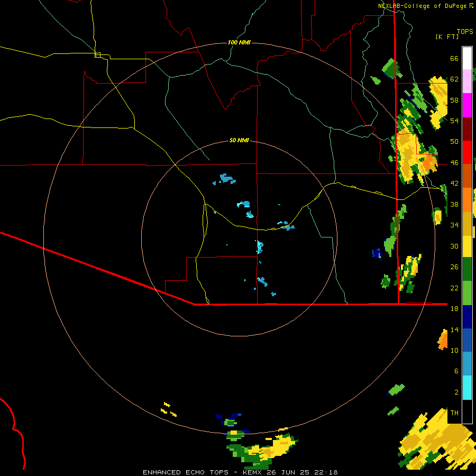Click the TOPS legend title
This screenshot has width=476, height=476.
[x=465, y=32]
